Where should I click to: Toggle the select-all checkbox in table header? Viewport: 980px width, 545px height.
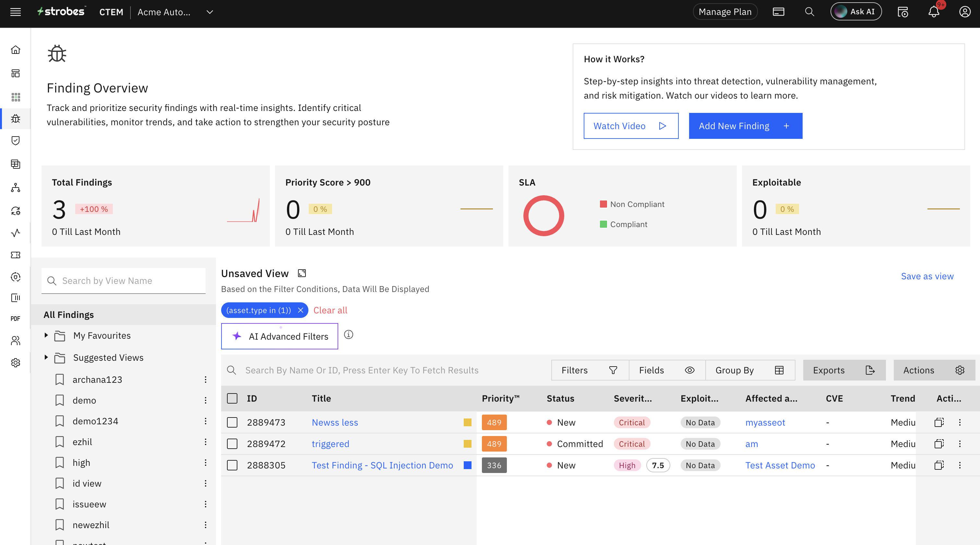point(232,398)
